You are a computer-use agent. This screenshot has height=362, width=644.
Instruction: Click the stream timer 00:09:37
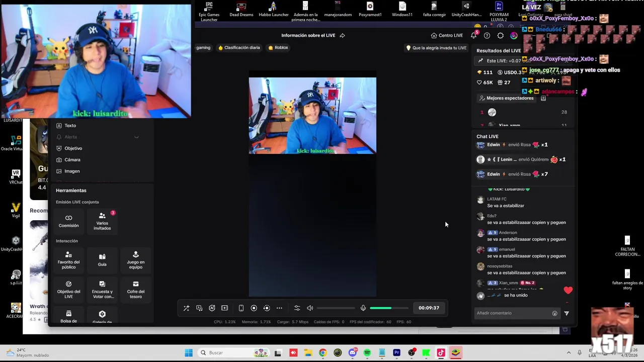[429, 308]
